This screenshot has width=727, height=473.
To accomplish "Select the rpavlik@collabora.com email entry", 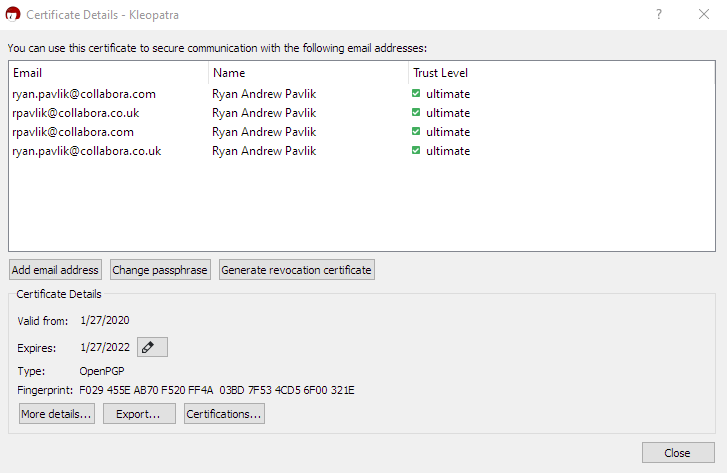I will pos(73,132).
